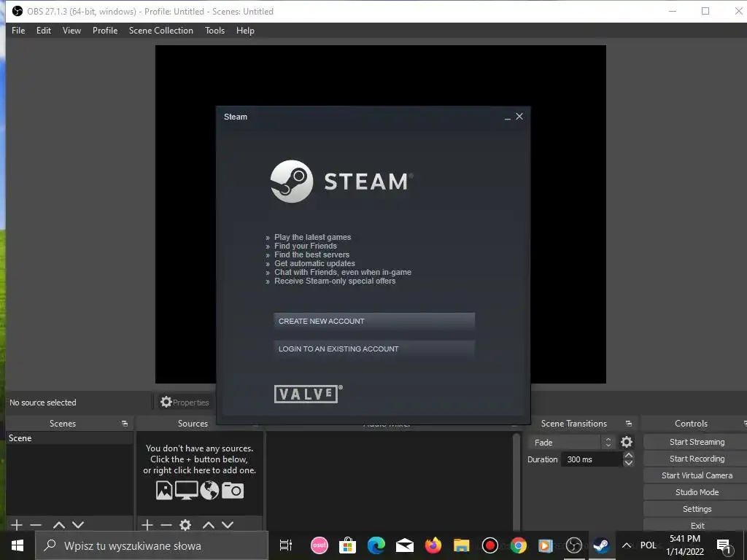747x560 pixels.
Task: Click the Valve logo in Steam
Action: pyautogui.click(x=309, y=394)
